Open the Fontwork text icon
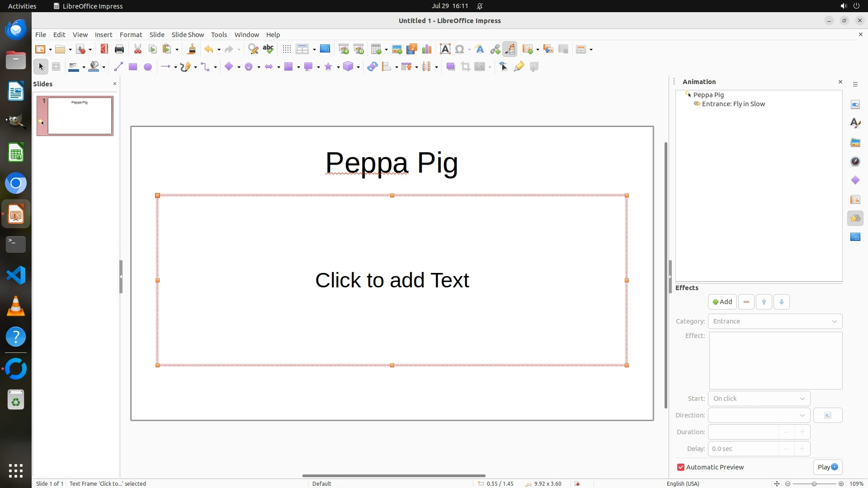 pyautogui.click(x=480, y=49)
